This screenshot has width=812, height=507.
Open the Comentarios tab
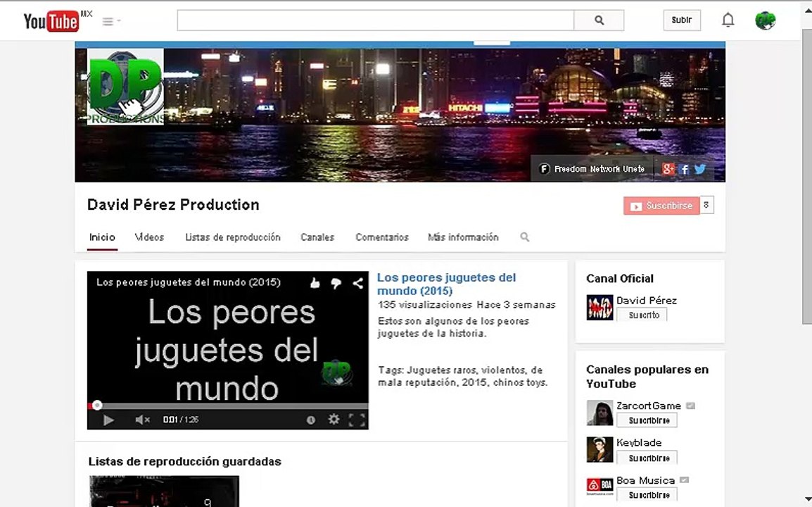coord(381,237)
